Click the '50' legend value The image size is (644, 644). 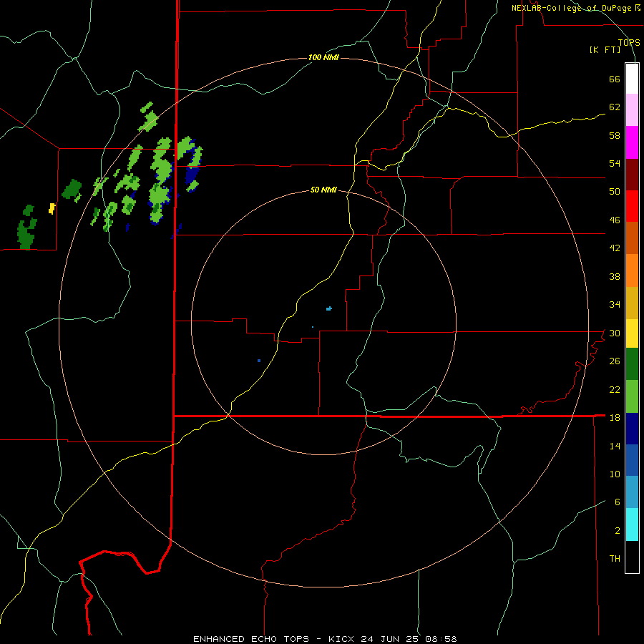click(615, 191)
